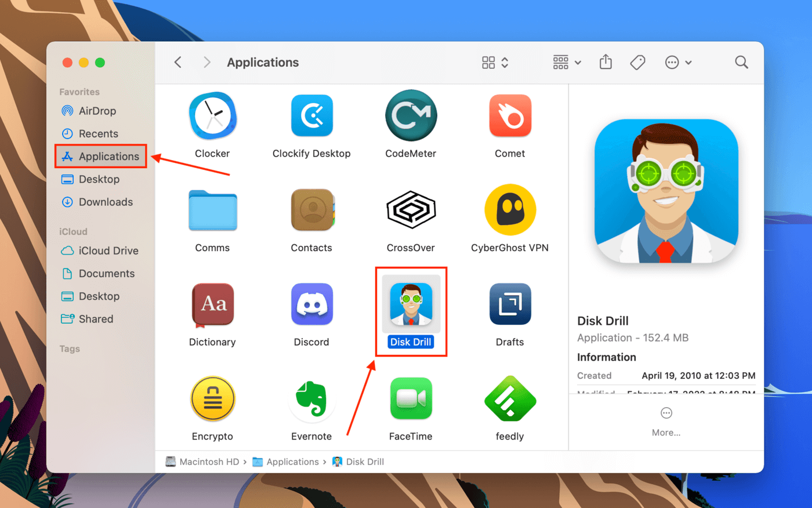Select the FaceTime app icon
The width and height of the screenshot is (812, 508).
point(411,399)
